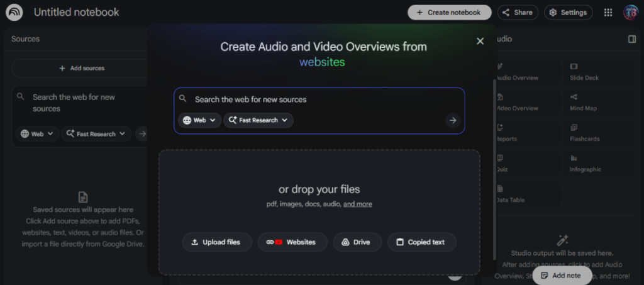Choose the Websites source option

[x=292, y=242]
